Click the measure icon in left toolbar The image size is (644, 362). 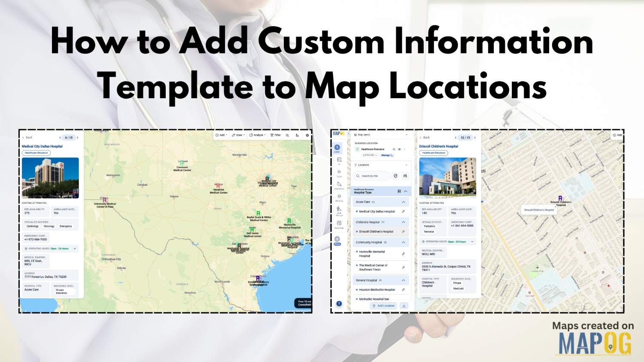coord(297,135)
